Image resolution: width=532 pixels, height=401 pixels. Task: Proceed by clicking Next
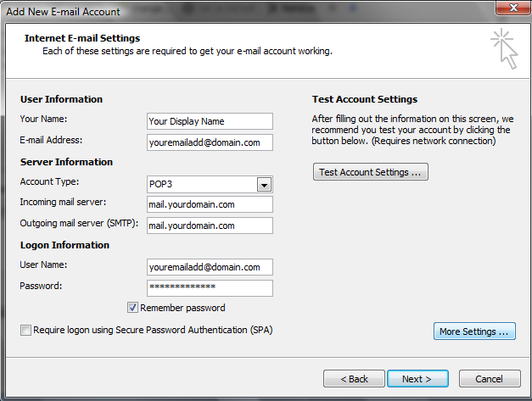pyautogui.click(x=417, y=378)
